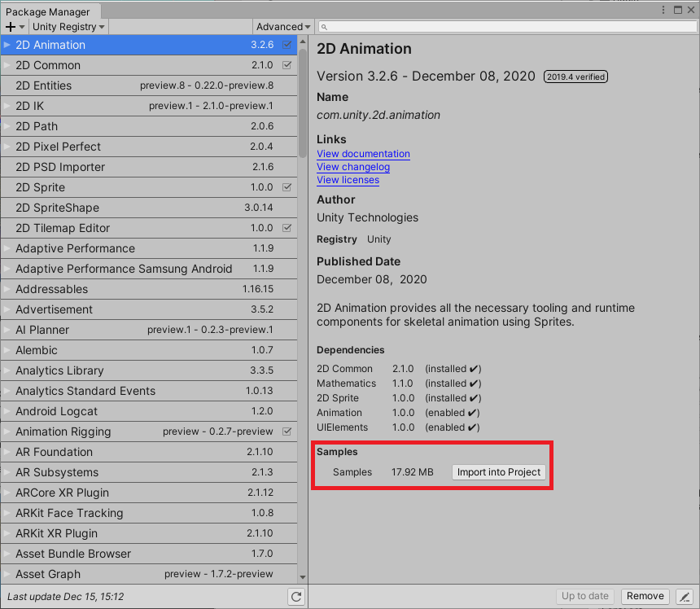Open the View changelog link
The height and width of the screenshot is (609, 700).
pyautogui.click(x=353, y=167)
